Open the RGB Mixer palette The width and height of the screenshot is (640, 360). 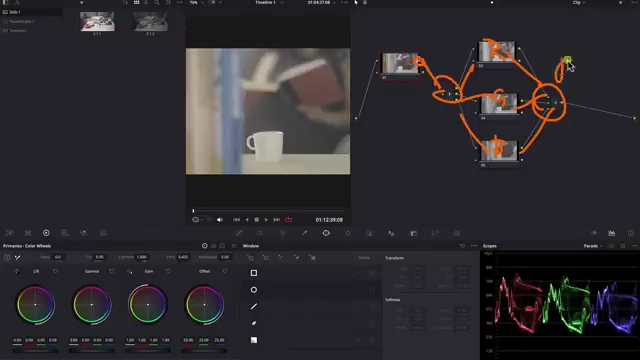click(83, 233)
